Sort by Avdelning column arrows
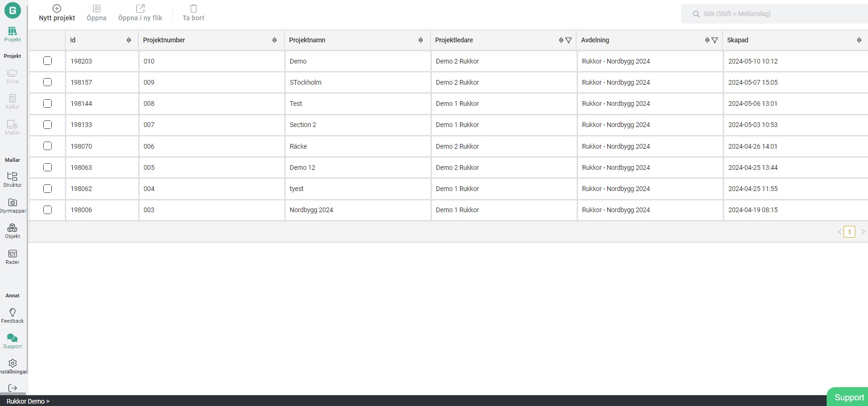Screen dimensions: 868x406 point(707,40)
